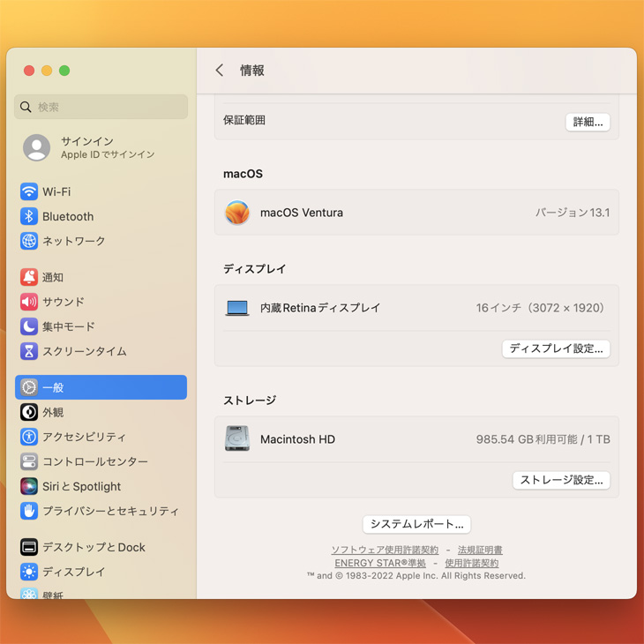The image size is (644, 644).
Task: Open the サウンド speaker icon
Action: click(x=29, y=302)
